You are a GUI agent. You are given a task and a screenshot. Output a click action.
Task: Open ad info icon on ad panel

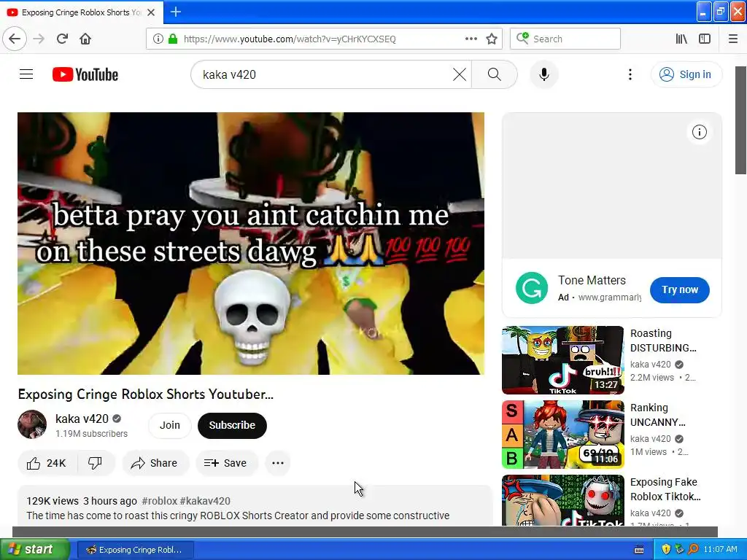pyautogui.click(x=700, y=132)
